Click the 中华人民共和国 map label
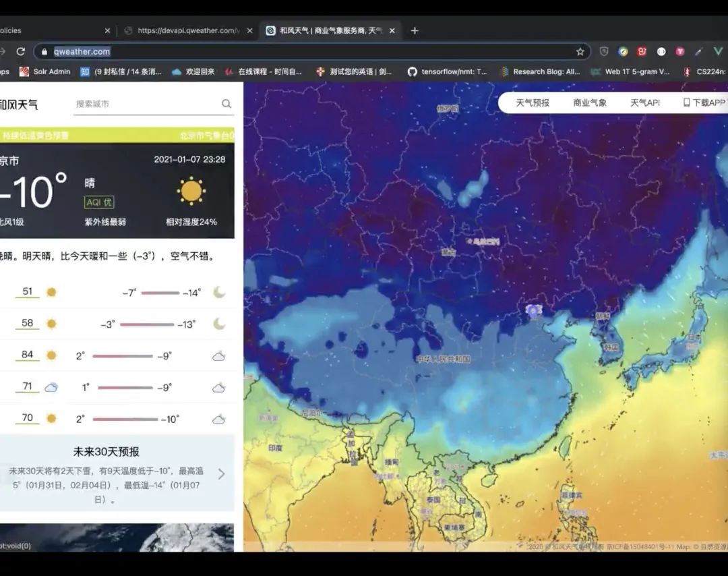Image resolution: width=728 pixels, height=576 pixels. point(443,359)
